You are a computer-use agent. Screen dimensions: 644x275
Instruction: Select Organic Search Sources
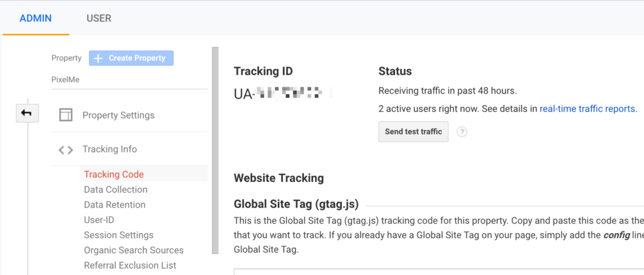[133, 250]
